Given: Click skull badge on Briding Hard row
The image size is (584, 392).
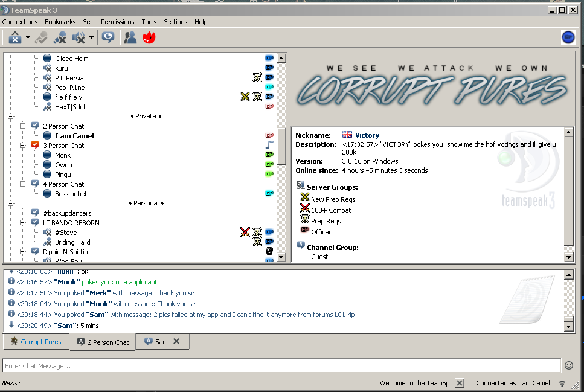Looking at the screenshot, I should 257,242.
